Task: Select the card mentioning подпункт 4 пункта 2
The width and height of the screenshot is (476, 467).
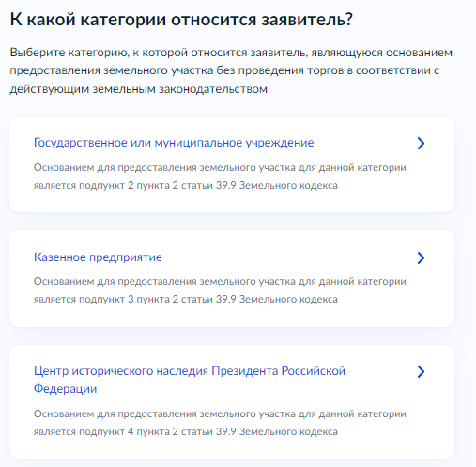Action: [232, 402]
